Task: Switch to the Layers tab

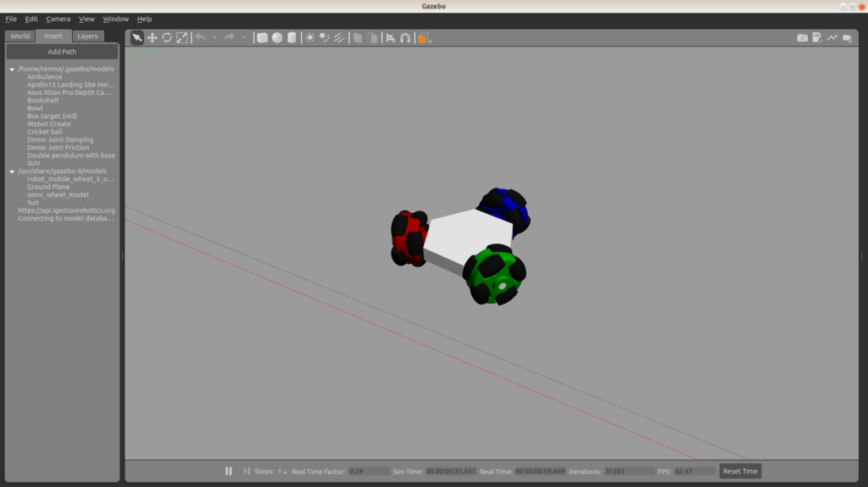Action: pyautogui.click(x=87, y=36)
